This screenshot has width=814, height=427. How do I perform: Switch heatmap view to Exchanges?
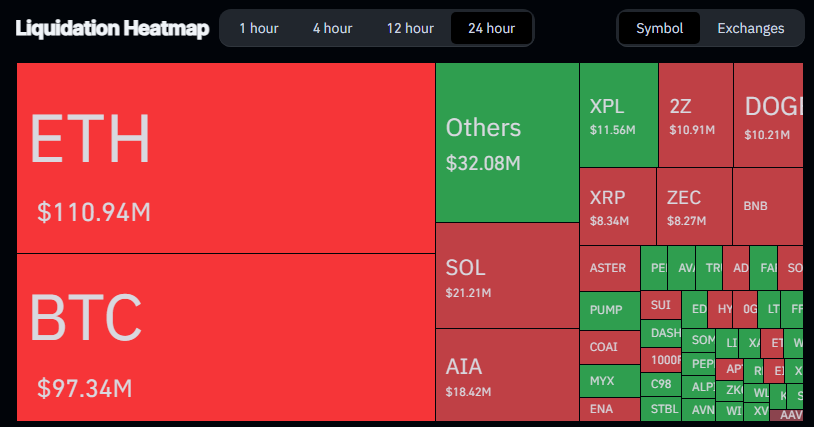click(x=750, y=28)
